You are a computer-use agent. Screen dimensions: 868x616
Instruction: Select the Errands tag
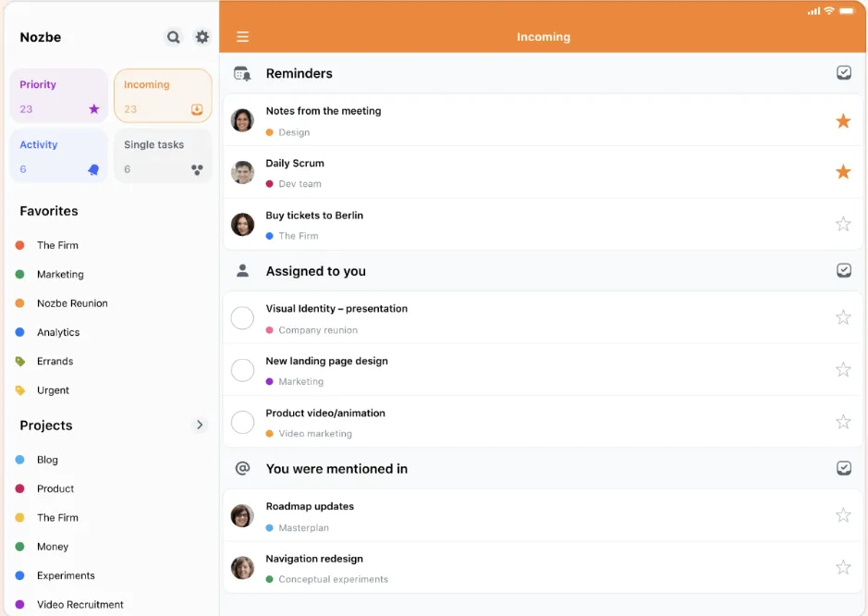coord(55,361)
